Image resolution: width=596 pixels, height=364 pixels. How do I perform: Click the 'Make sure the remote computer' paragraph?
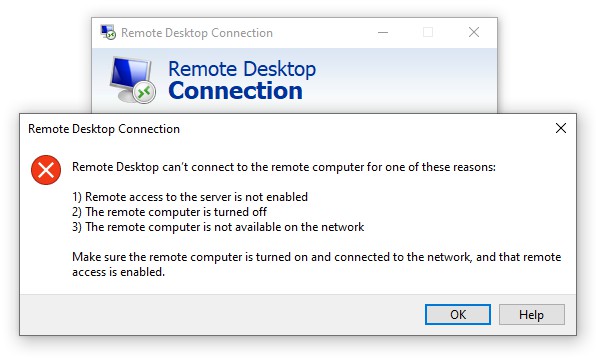coord(316,264)
